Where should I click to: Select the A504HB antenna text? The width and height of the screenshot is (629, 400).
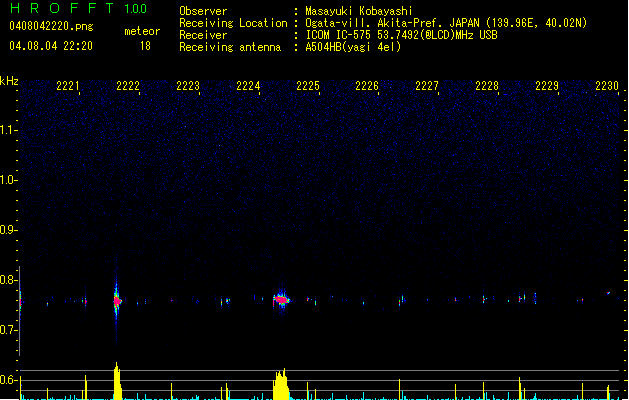pyautogui.click(x=353, y=47)
